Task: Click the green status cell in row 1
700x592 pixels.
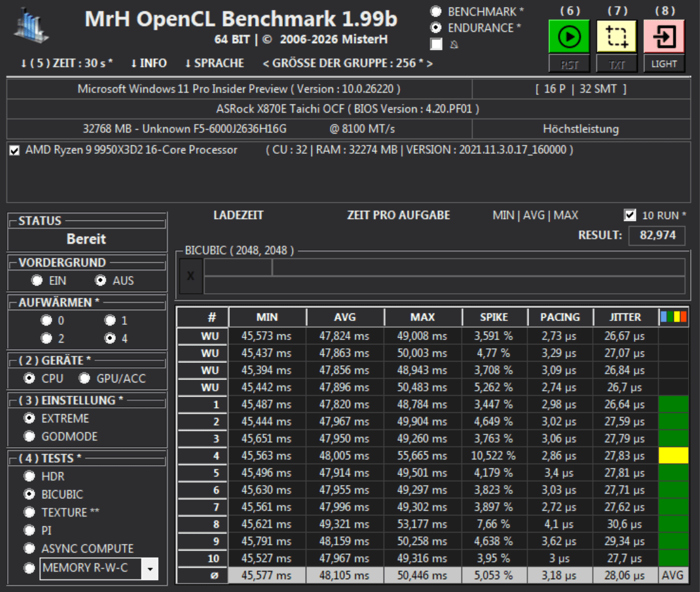Action: click(673, 405)
